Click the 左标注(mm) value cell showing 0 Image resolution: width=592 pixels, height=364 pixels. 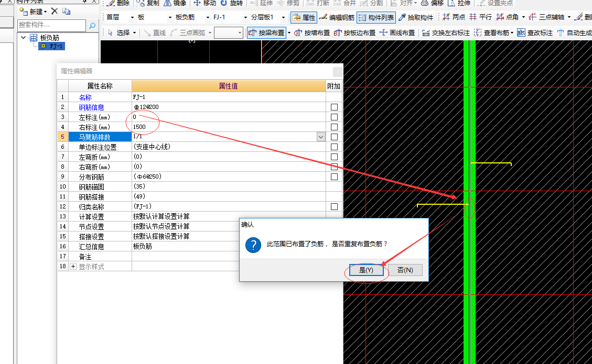[229, 117]
